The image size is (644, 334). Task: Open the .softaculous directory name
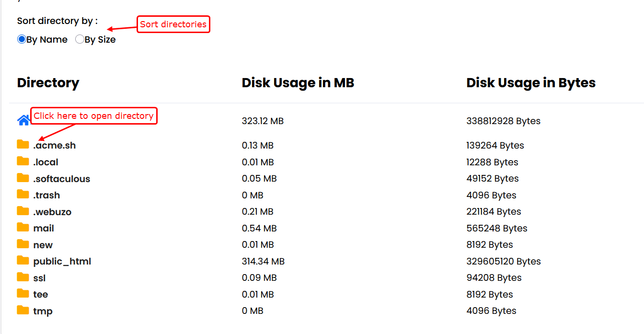(x=61, y=179)
